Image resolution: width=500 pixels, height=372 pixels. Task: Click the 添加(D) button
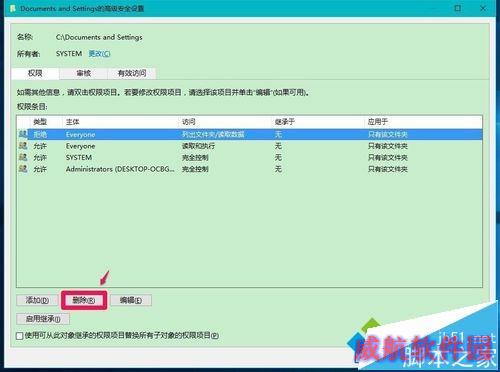click(x=37, y=300)
